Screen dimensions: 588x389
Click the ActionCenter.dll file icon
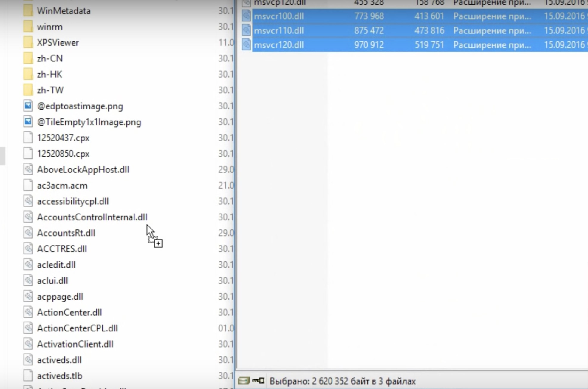coord(28,312)
